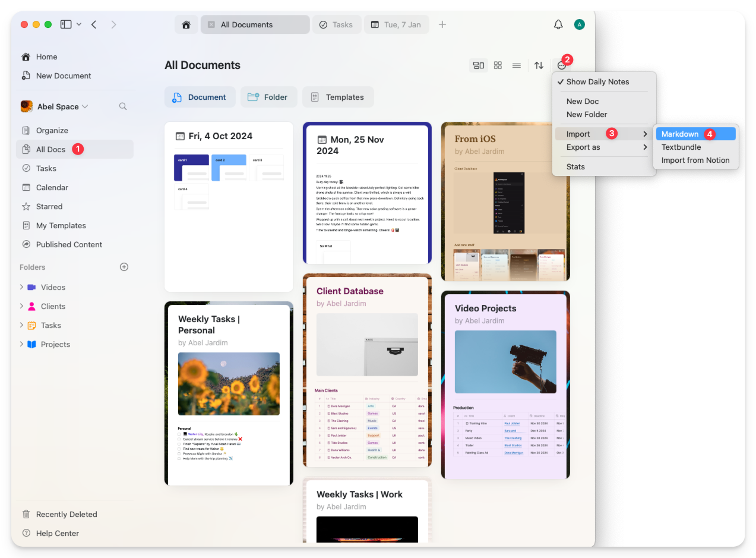Open the Home tab house icon
756x558 pixels.
(x=186, y=24)
